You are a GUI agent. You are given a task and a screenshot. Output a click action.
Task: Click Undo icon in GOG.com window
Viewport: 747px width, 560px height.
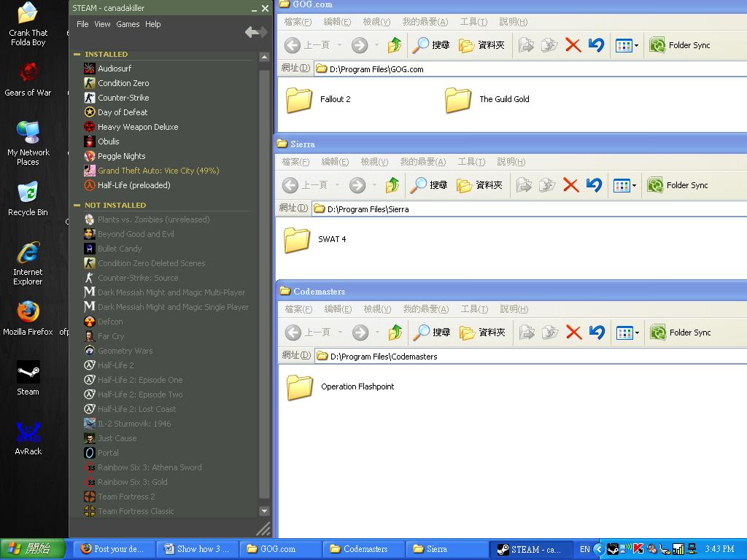(x=596, y=45)
